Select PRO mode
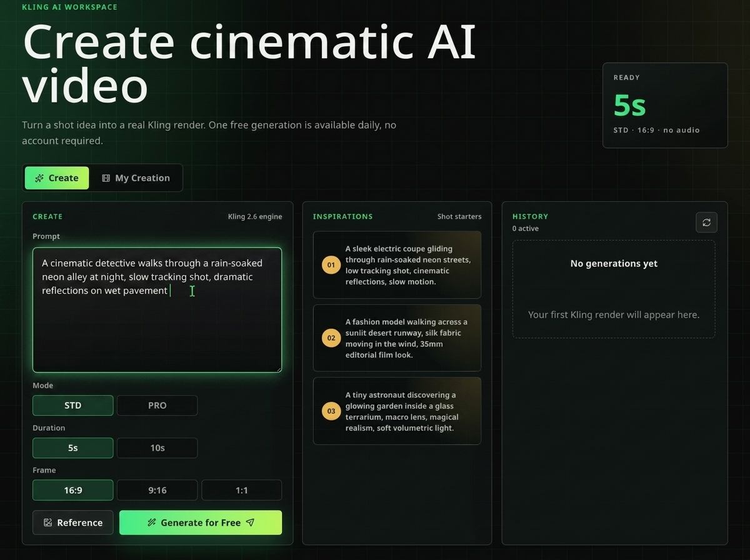750x560 pixels. point(157,405)
